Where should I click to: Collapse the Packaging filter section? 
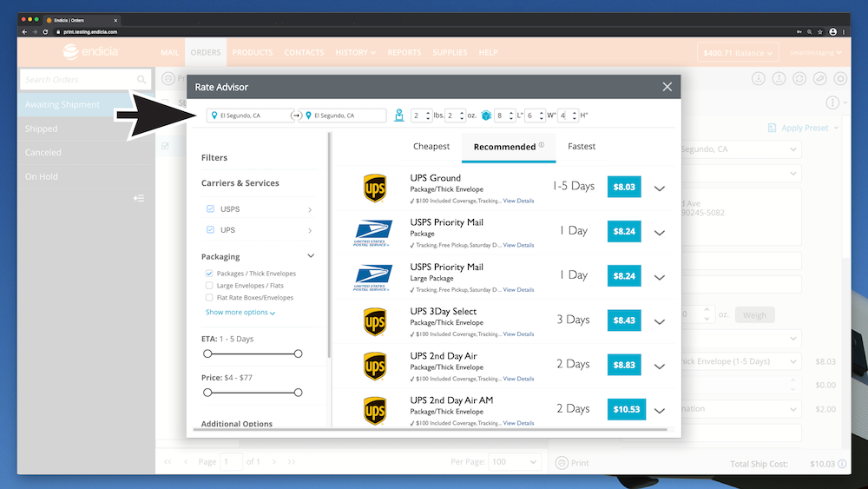pyautogui.click(x=311, y=256)
